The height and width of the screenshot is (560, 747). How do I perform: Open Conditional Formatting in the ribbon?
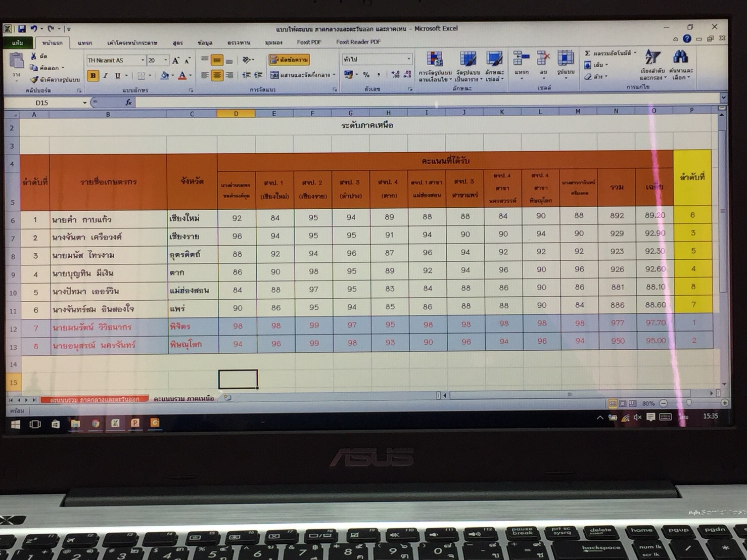coord(434,65)
